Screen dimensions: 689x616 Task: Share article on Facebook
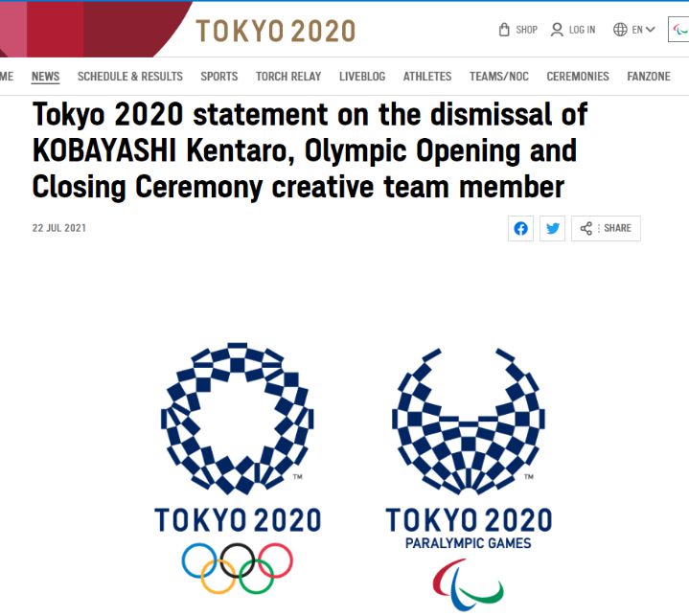pos(520,228)
